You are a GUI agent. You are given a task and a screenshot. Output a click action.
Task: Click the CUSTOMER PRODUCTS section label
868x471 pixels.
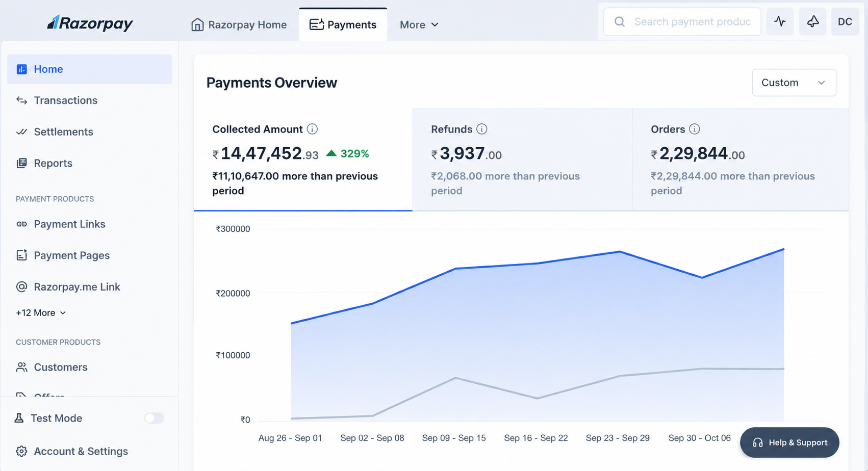(58, 342)
